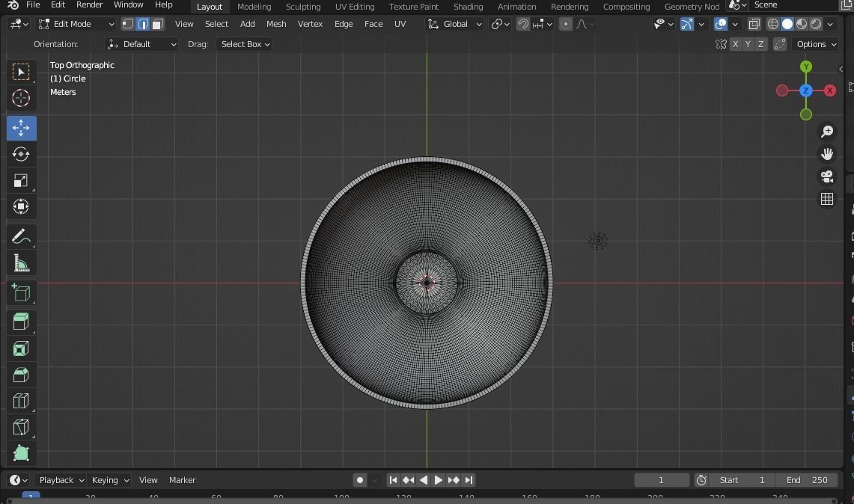The width and height of the screenshot is (854, 504).
Task: Select the Extrude Region tool
Action: [x=21, y=322]
